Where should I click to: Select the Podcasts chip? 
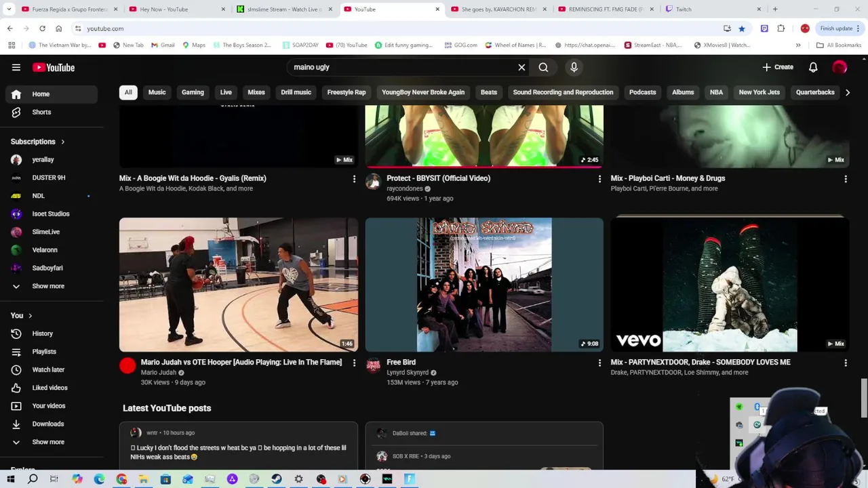coord(642,92)
